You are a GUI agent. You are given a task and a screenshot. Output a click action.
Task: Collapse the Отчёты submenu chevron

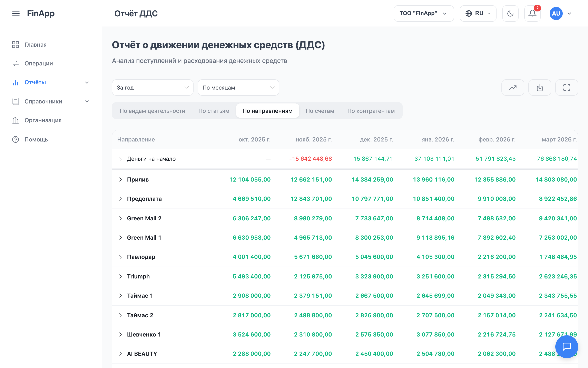click(x=87, y=83)
